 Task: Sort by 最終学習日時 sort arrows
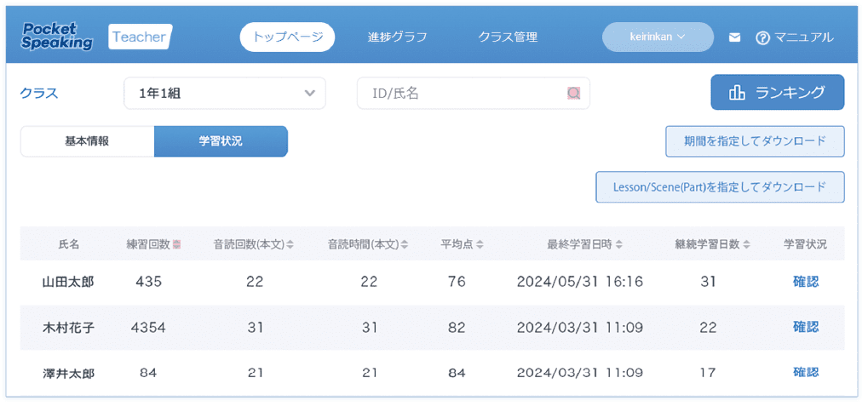(618, 245)
